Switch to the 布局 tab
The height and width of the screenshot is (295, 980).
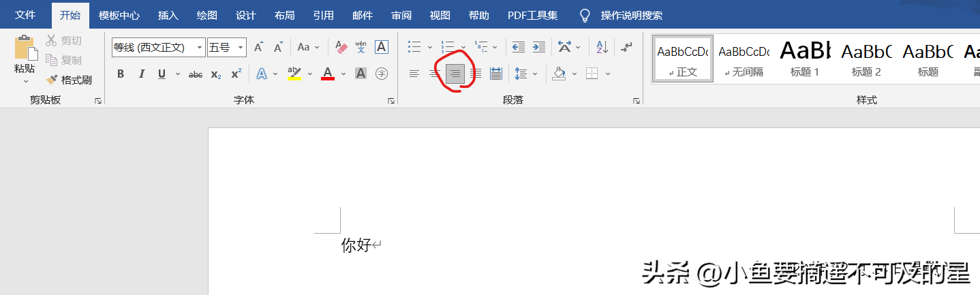(x=284, y=15)
